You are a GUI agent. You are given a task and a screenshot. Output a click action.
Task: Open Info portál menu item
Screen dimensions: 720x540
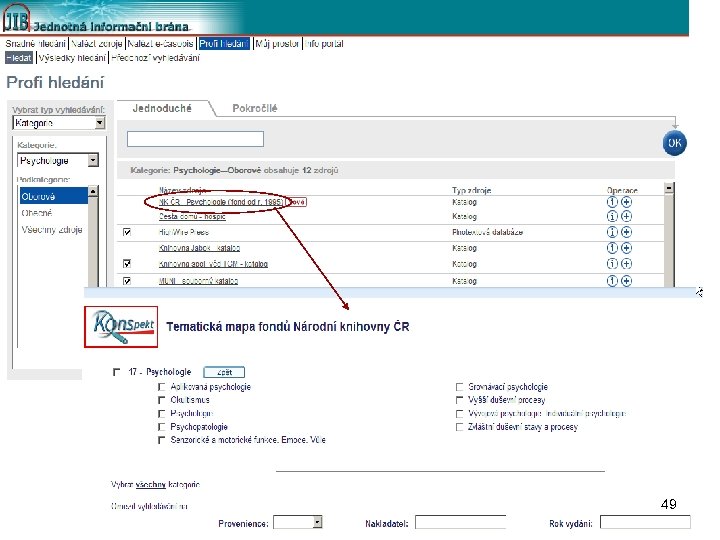coord(324,44)
